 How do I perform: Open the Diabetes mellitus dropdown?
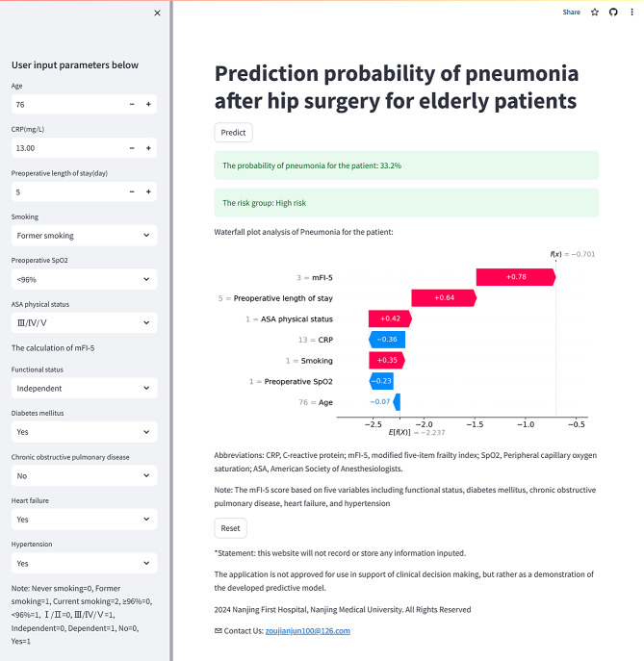point(85,432)
